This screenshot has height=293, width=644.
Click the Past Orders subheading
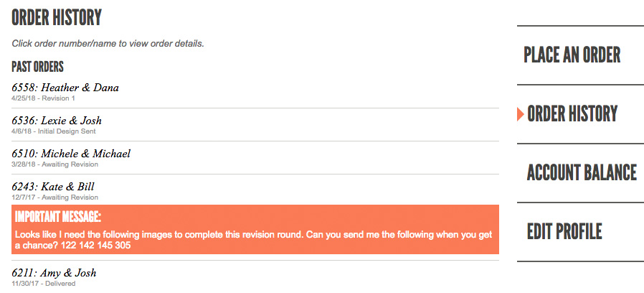pyautogui.click(x=37, y=67)
